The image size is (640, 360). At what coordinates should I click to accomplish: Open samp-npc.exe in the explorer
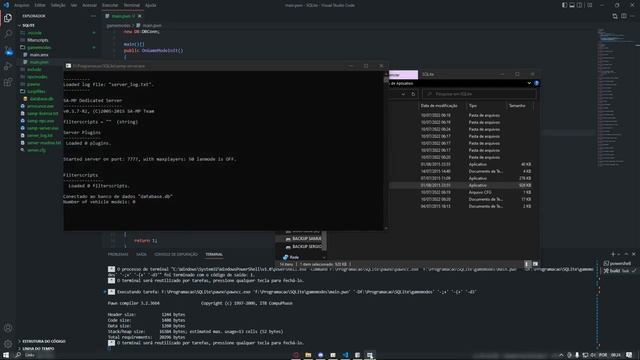[41, 121]
